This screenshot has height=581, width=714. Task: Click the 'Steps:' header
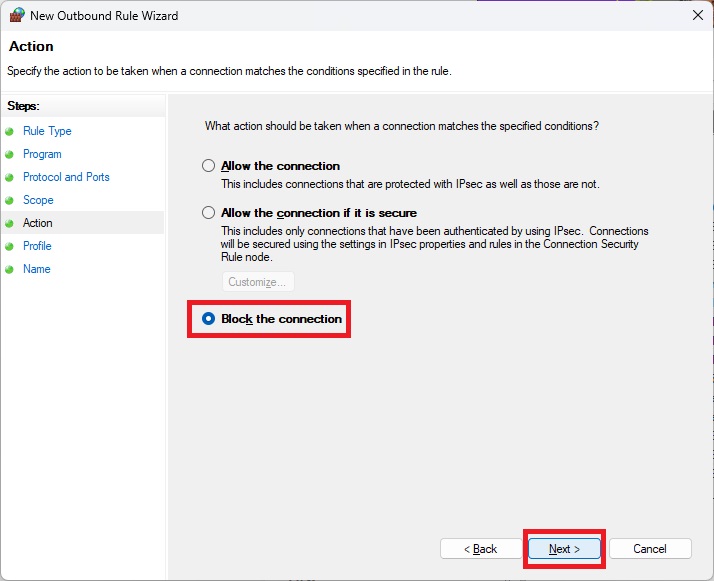24,106
